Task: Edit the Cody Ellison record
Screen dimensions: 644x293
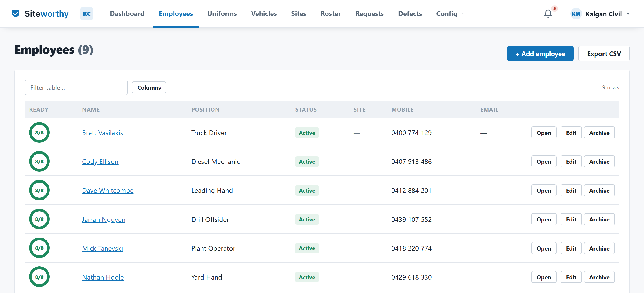Action: point(571,161)
